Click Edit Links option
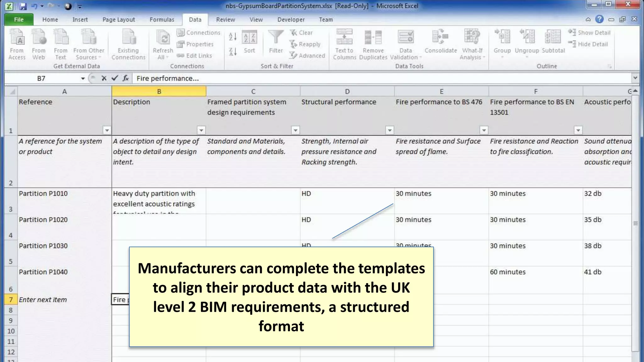 click(194, 56)
